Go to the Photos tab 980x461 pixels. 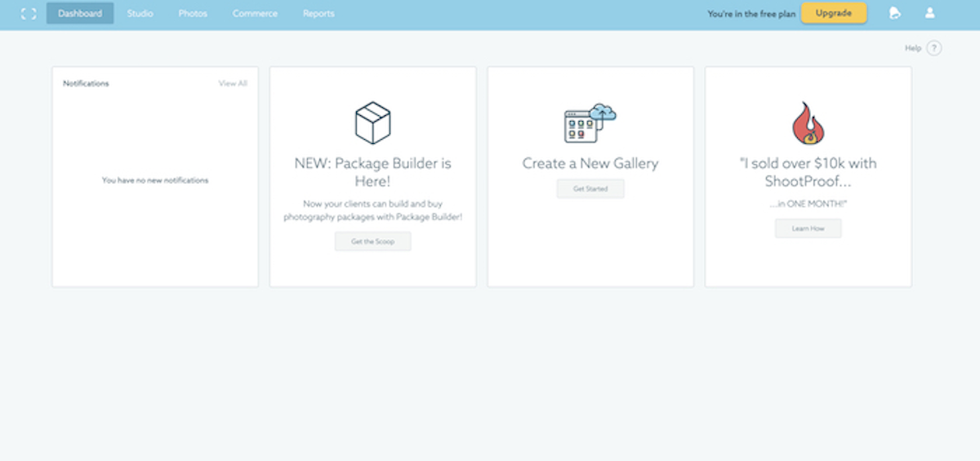(193, 14)
